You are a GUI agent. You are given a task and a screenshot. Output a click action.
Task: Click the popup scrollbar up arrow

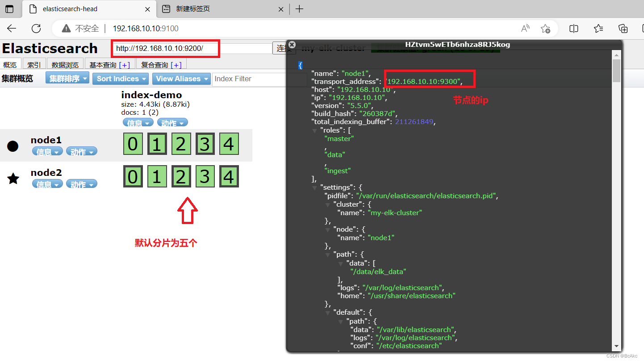616,55
